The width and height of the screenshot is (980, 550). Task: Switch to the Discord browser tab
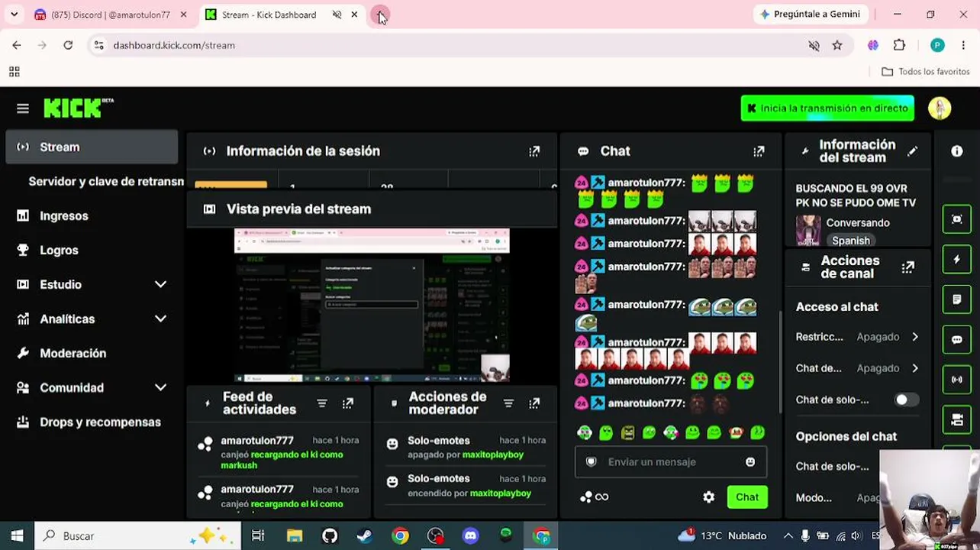pos(111,15)
